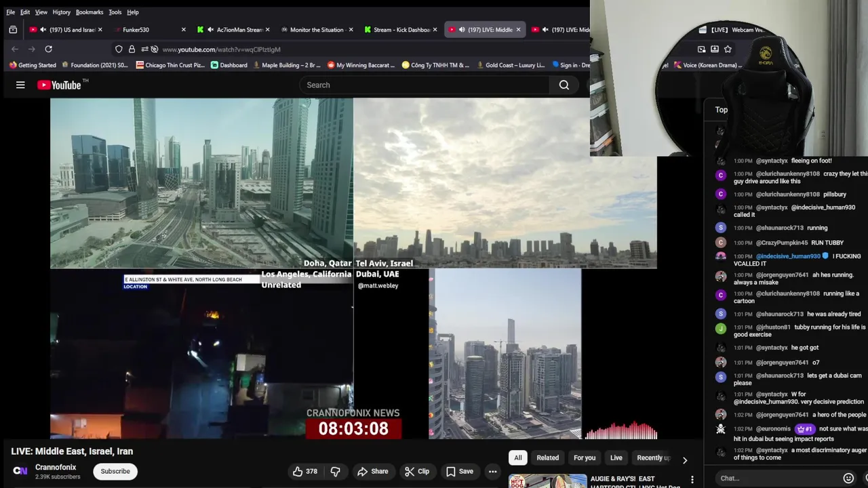This screenshot has height=488, width=868.
Task: Select the All filter chip
Action: (x=518, y=457)
